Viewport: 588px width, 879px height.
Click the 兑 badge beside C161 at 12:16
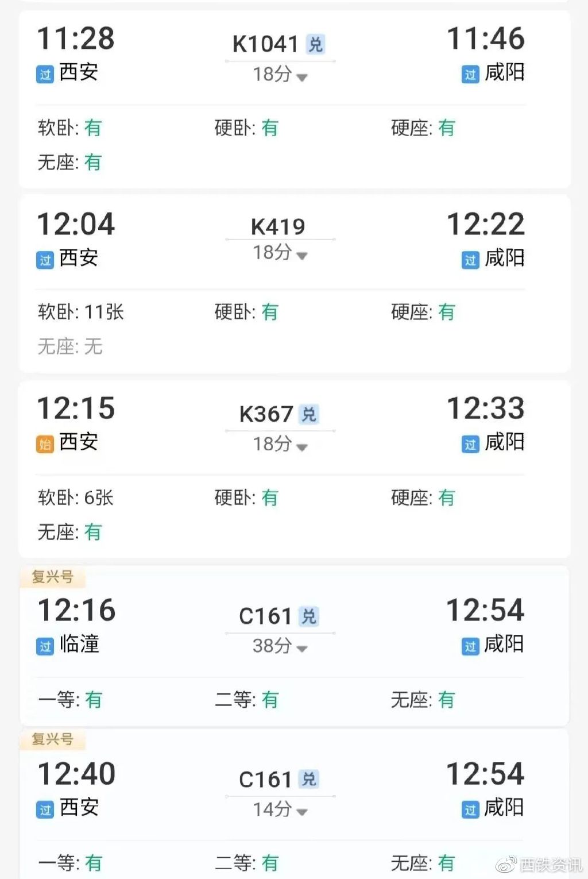[309, 616]
